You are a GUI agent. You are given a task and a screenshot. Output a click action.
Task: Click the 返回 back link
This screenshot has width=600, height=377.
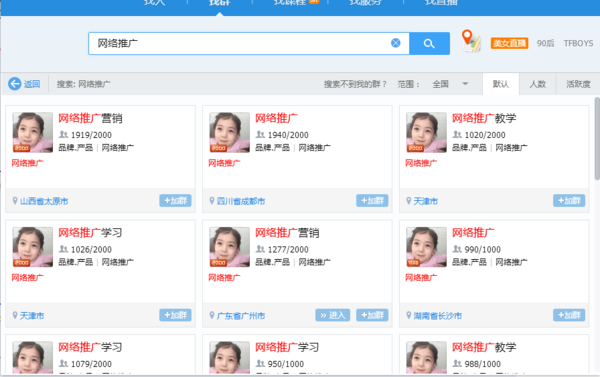tap(32, 84)
